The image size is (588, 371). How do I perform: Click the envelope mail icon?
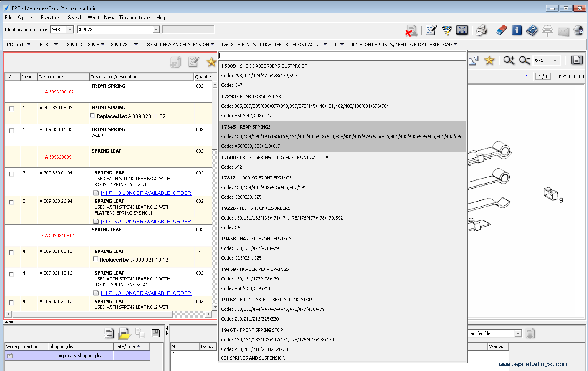point(563,31)
